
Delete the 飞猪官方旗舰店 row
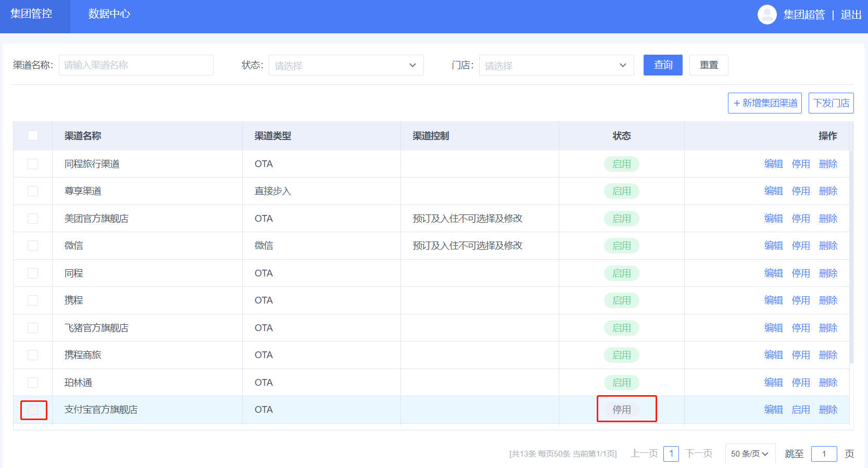[x=828, y=328]
